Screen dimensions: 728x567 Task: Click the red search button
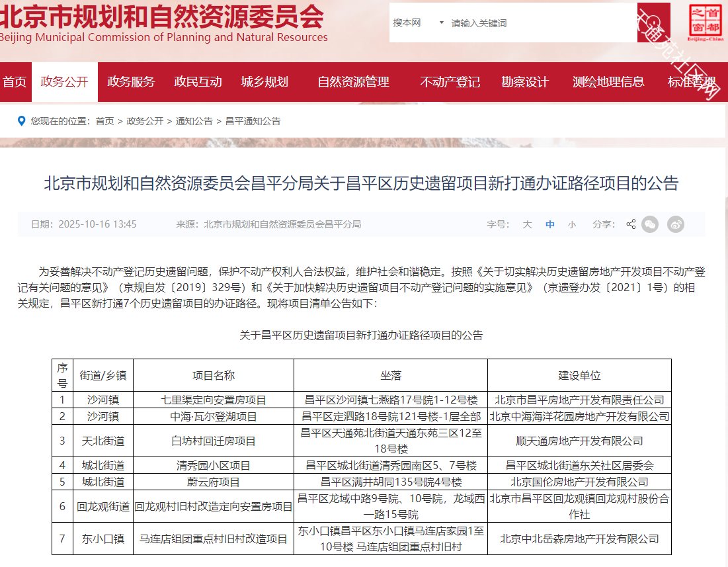pyautogui.click(x=653, y=23)
